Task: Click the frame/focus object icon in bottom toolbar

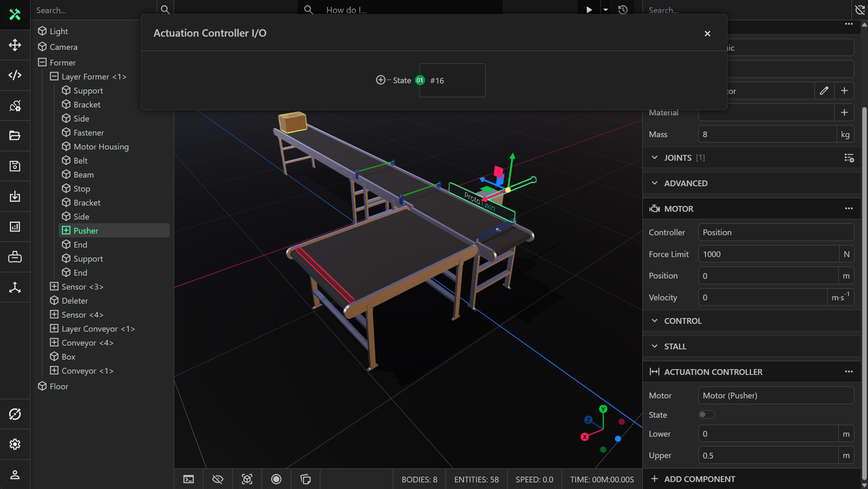Action: [247, 479]
